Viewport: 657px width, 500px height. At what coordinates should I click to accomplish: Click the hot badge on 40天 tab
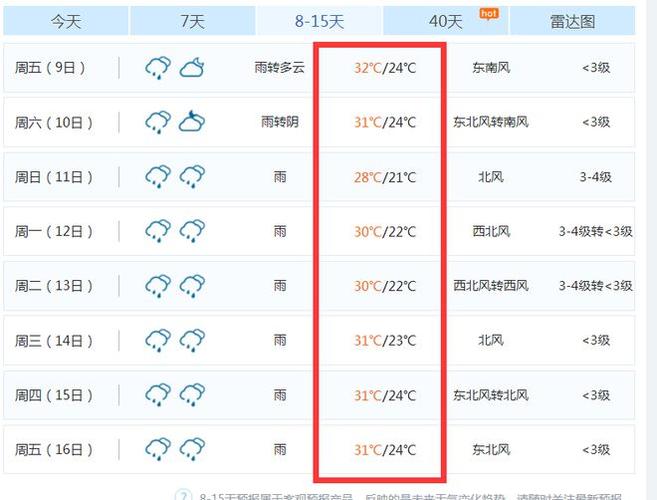(489, 14)
